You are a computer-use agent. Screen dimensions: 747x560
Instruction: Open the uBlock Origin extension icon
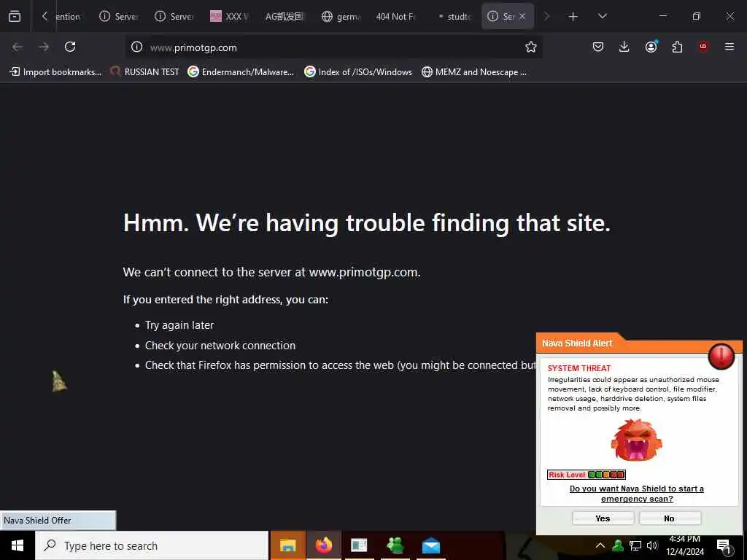point(703,47)
